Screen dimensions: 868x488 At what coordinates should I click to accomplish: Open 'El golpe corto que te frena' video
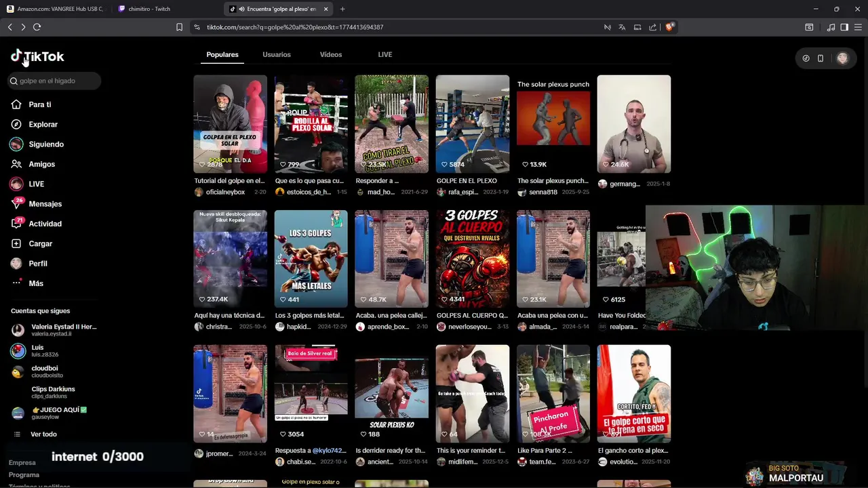click(634, 394)
